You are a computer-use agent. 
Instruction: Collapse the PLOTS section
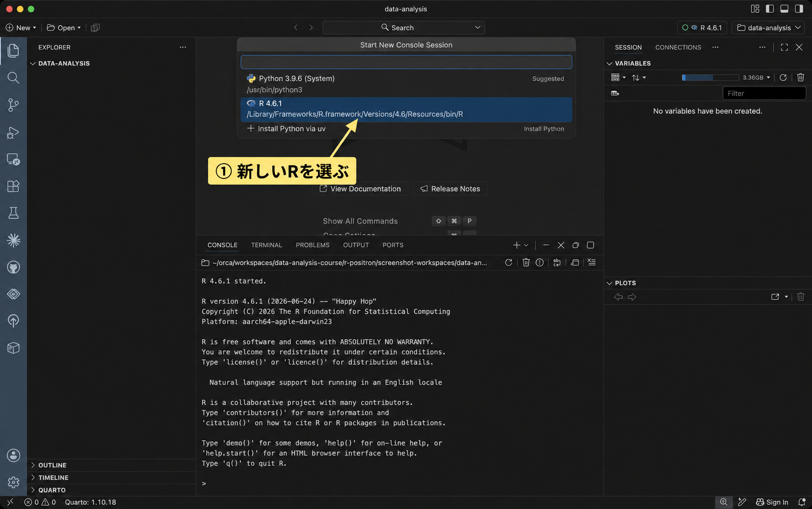609,283
